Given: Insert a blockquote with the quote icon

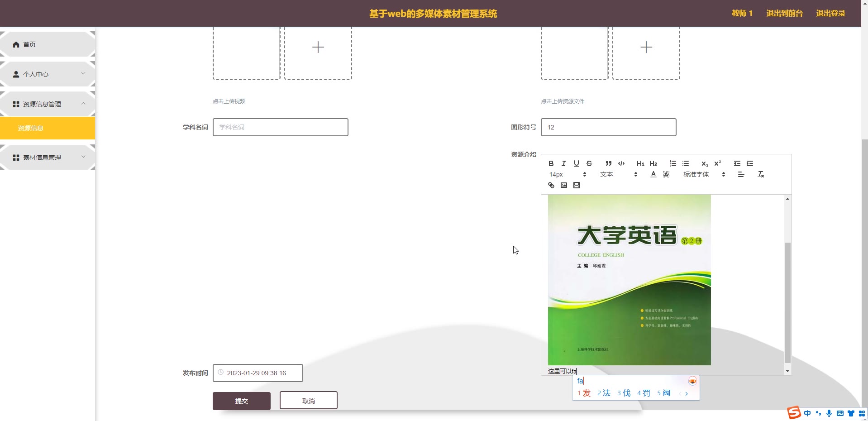Looking at the screenshot, I should coord(609,163).
